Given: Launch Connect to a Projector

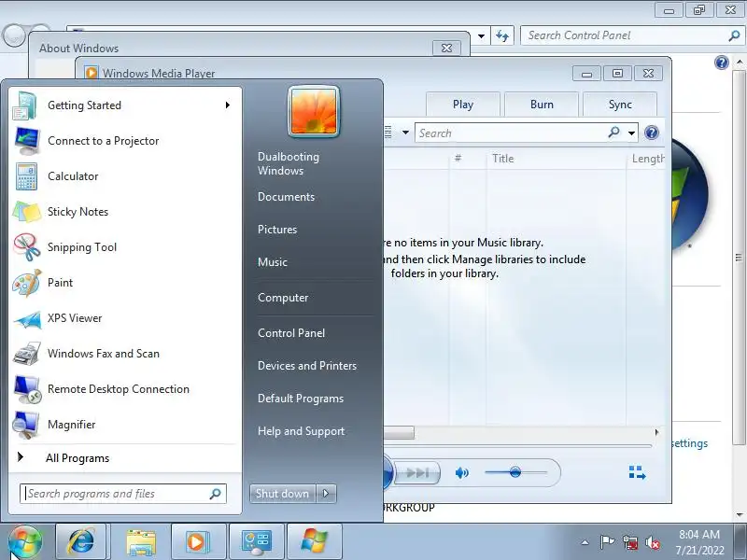Looking at the screenshot, I should pos(124,141).
